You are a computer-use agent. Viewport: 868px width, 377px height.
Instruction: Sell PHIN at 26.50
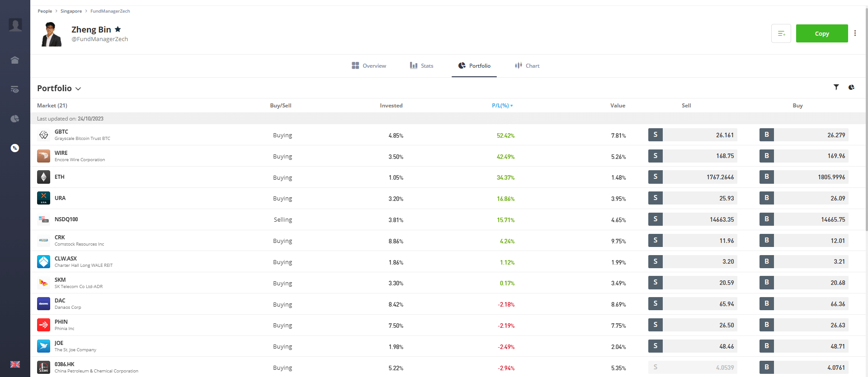(x=693, y=325)
